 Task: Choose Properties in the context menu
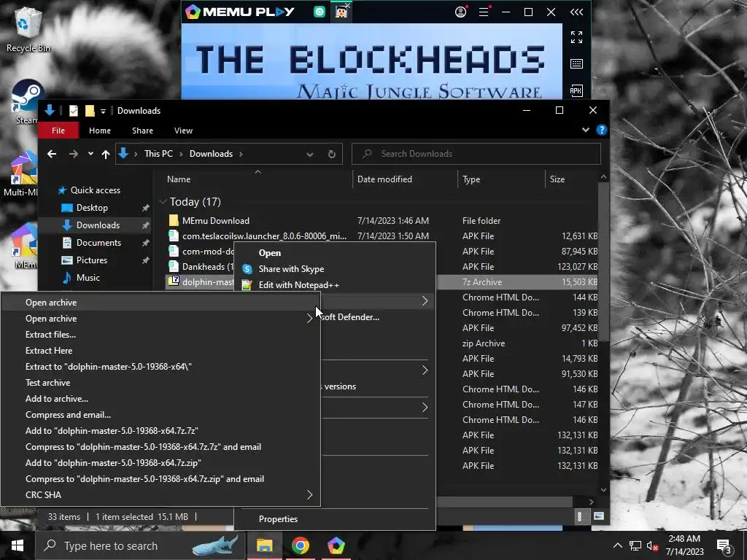pyautogui.click(x=278, y=519)
